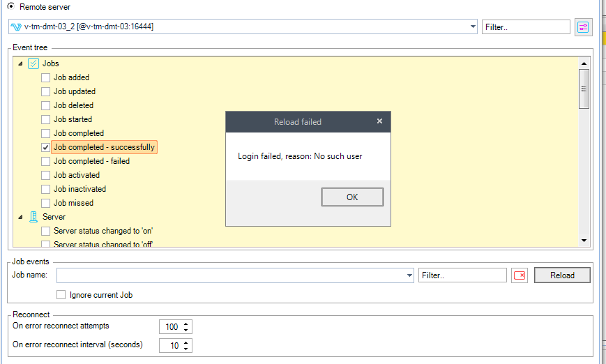The height and width of the screenshot is (364, 606).
Task: Click the server filter settings icon
Action: click(x=583, y=27)
